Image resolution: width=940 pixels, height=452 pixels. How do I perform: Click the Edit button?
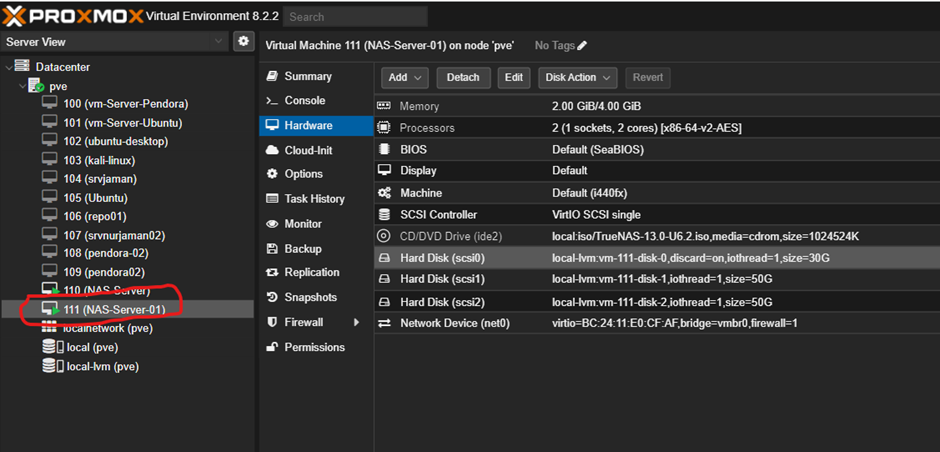click(x=513, y=77)
